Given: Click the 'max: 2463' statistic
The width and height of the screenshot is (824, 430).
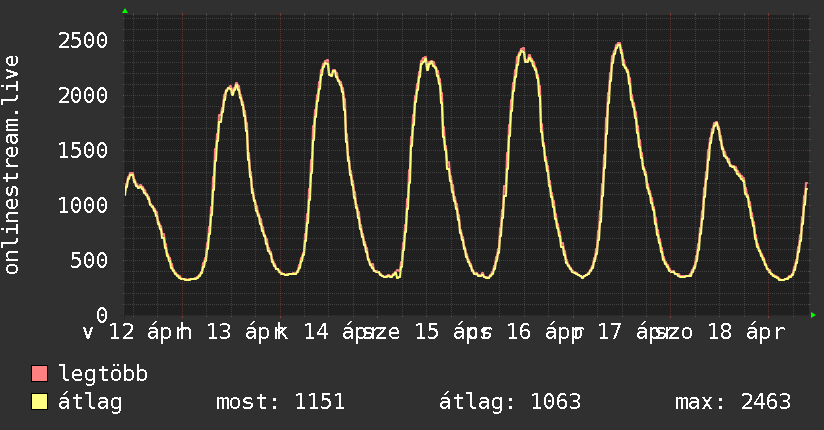Looking at the screenshot, I should 733,403.
